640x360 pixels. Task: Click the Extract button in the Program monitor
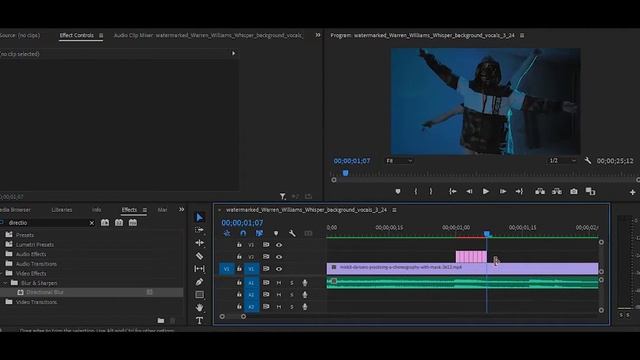click(557, 191)
